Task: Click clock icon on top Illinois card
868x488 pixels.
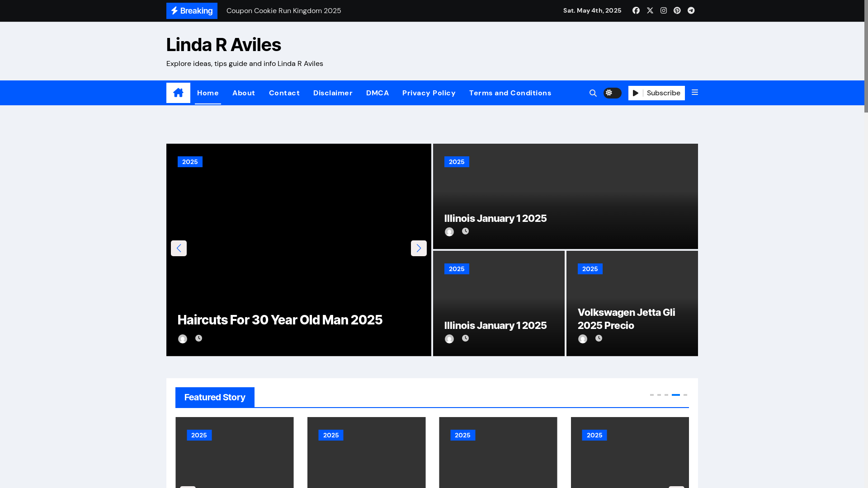Action: [x=465, y=231]
